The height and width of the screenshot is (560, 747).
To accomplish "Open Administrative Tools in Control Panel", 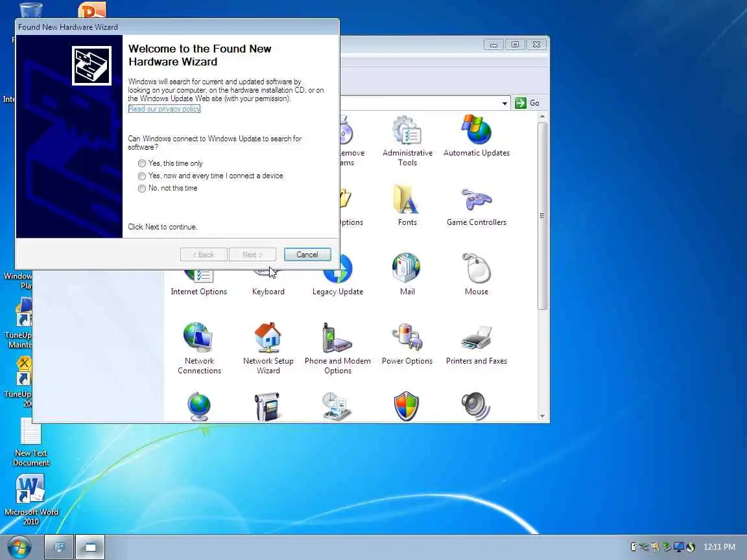I will tap(407, 141).
